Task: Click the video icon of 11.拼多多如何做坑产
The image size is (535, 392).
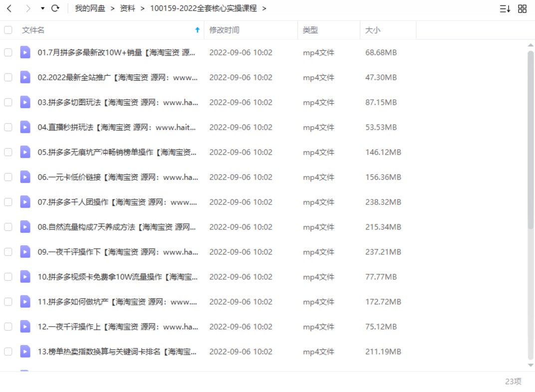Action: [x=25, y=302]
